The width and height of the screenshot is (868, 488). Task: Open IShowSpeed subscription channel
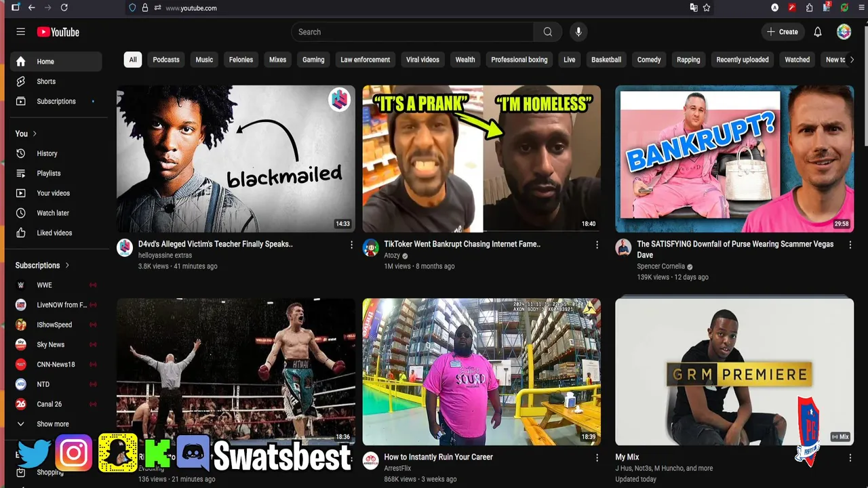click(56, 325)
